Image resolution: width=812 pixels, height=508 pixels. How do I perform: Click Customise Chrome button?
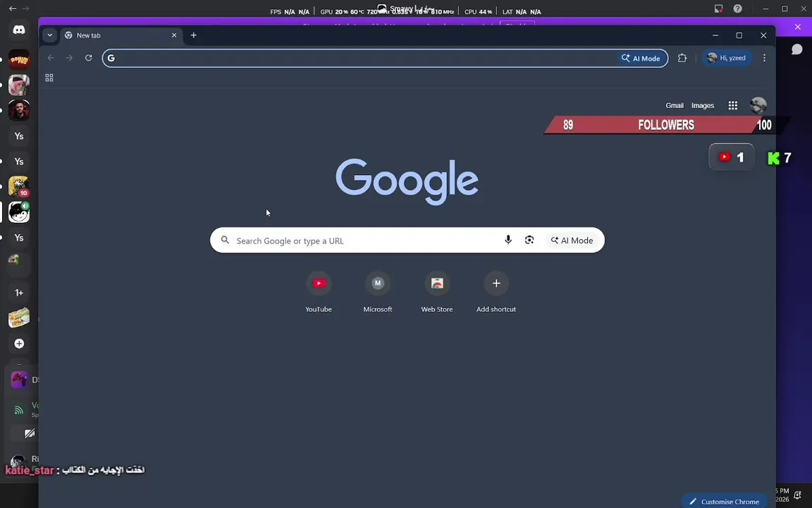(724, 501)
